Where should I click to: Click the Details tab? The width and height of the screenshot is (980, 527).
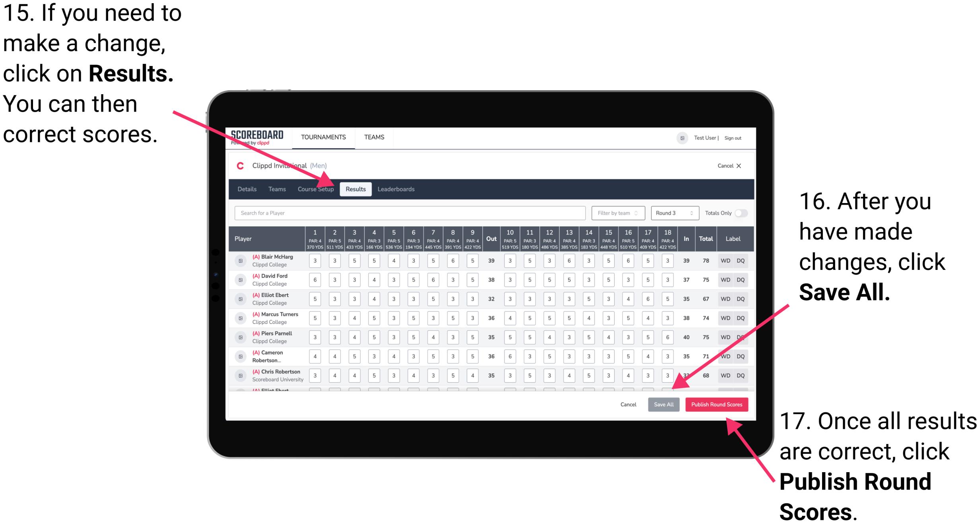click(248, 189)
